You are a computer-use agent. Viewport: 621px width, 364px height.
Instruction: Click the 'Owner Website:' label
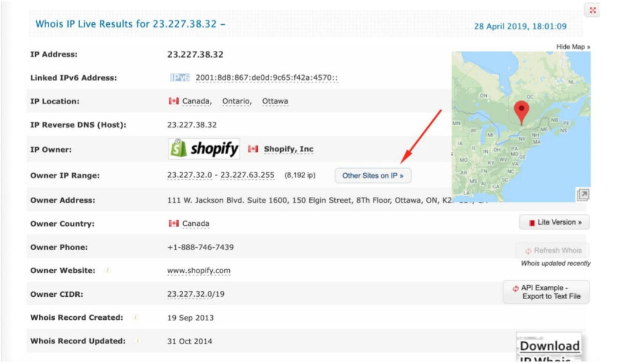(x=62, y=271)
